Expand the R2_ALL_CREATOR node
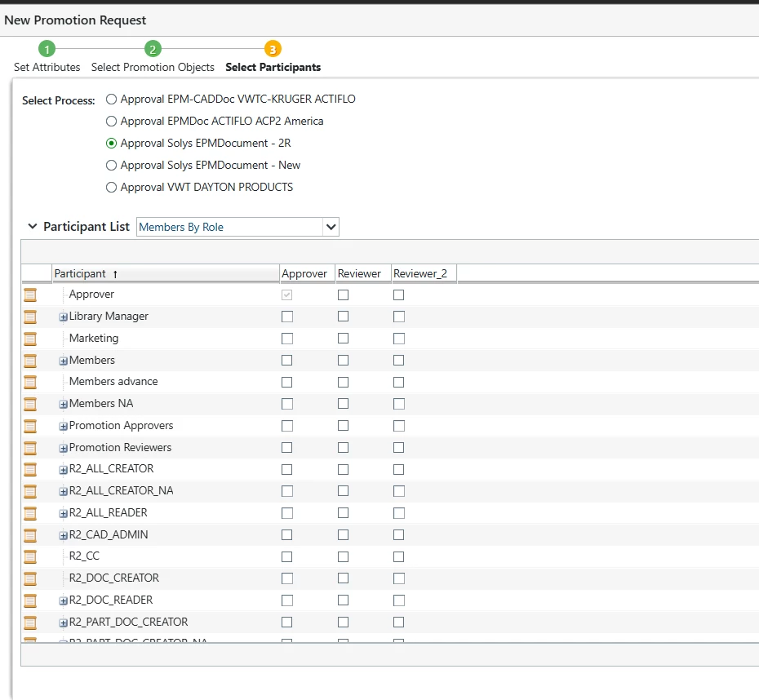Screen dimensions: 759x700 (64, 470)
